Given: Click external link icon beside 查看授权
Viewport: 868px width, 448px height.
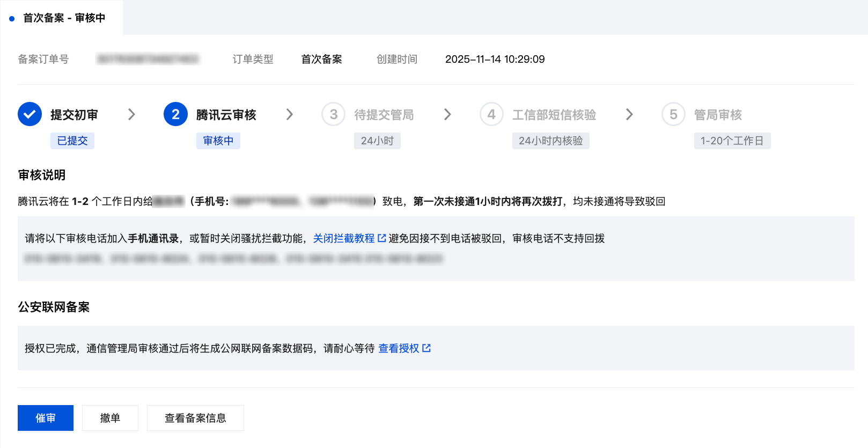Looking at the screenshot, I should click(426, 348).
